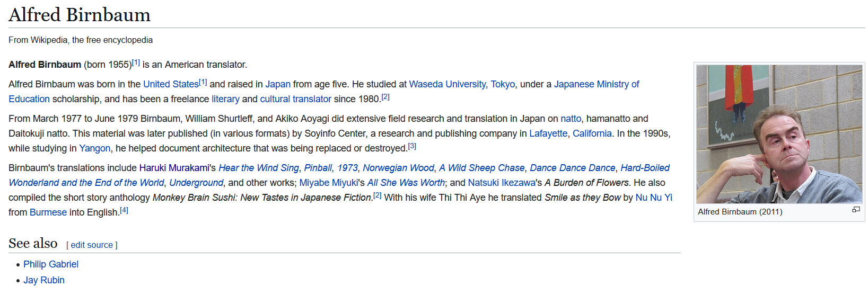This screenshot has width=868, height=295.
Task: Click citation [2] after since 1980
Action: pos(385,97)
